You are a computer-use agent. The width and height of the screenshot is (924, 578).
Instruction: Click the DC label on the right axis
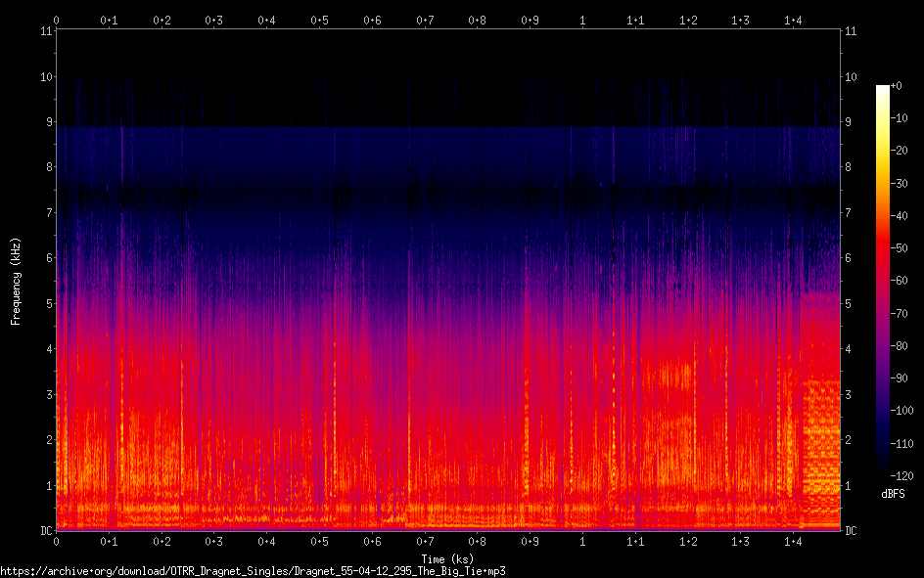pyautogui.click(x=852, y=531)
